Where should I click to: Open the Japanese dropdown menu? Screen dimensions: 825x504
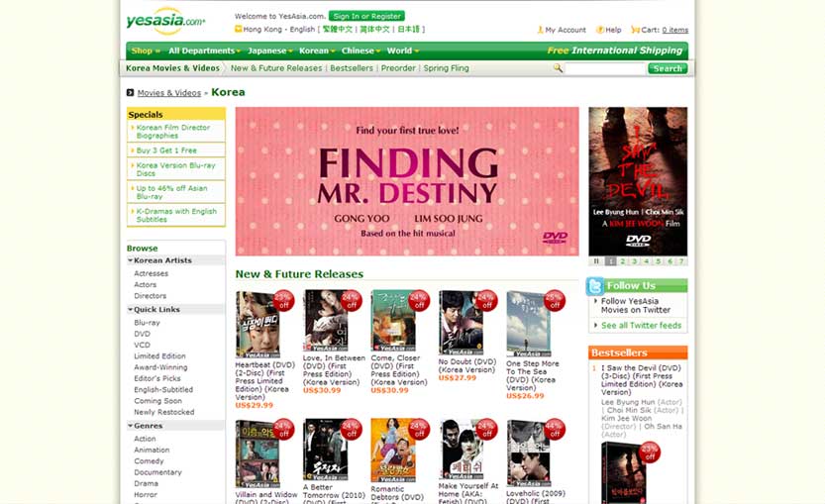pos(270,51)
